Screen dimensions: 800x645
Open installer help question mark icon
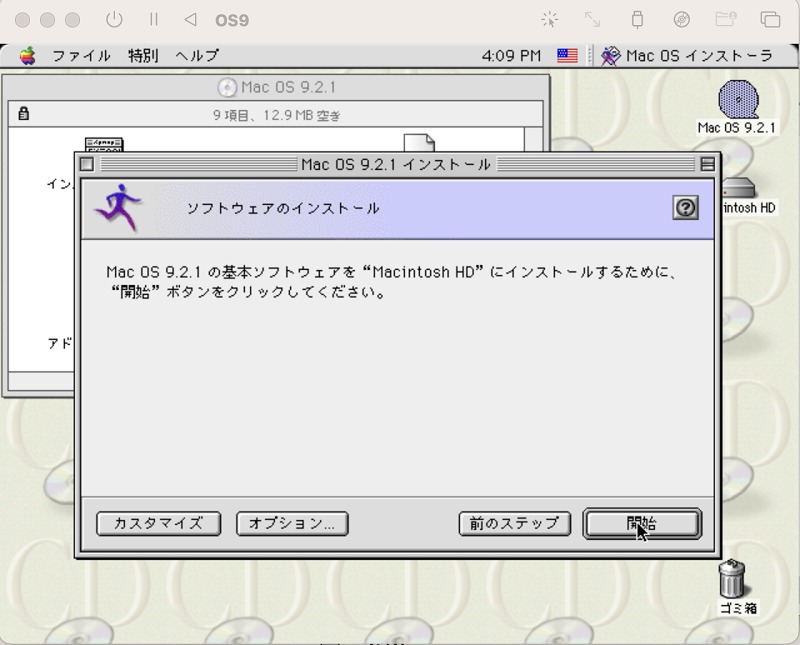(685, 208)
